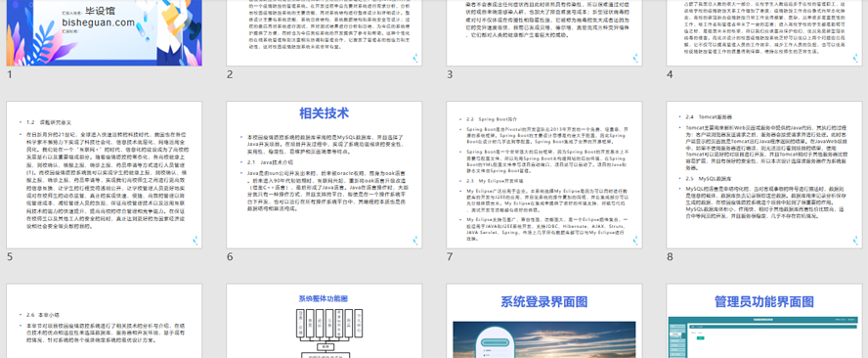This screenshot has width=868, height=358.
Task: Click the "1.2 课题研究意义" bullet text
Action: [x=49, y=122]
